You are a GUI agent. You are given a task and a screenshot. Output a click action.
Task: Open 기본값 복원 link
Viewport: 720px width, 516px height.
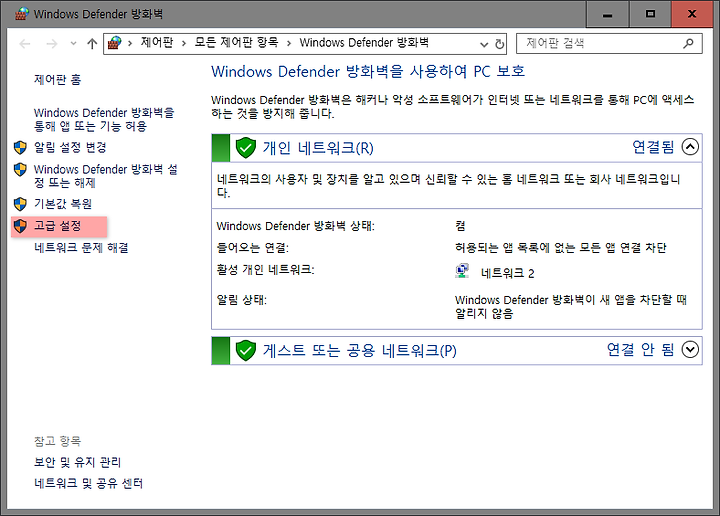(63, 203)
